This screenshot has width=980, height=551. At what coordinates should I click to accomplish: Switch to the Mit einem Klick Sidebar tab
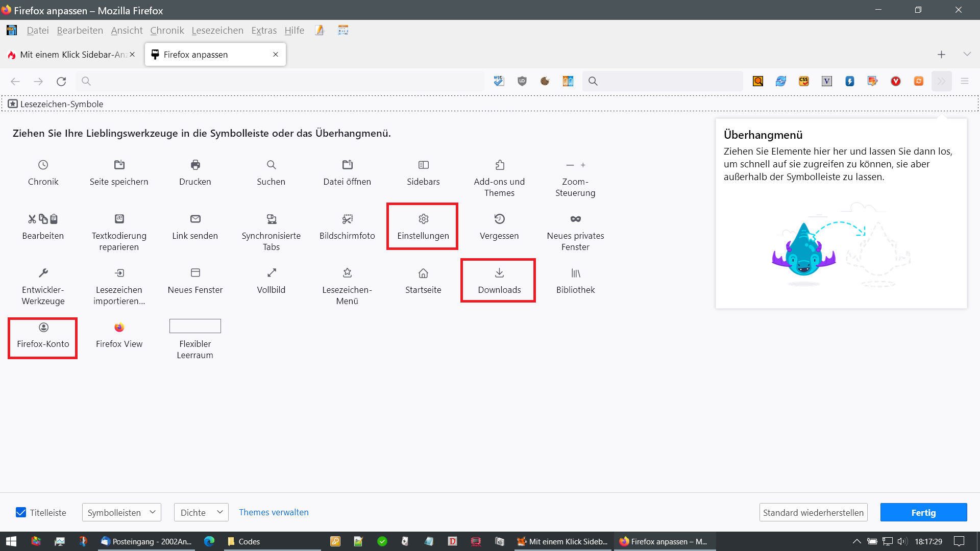coord(70,55)
